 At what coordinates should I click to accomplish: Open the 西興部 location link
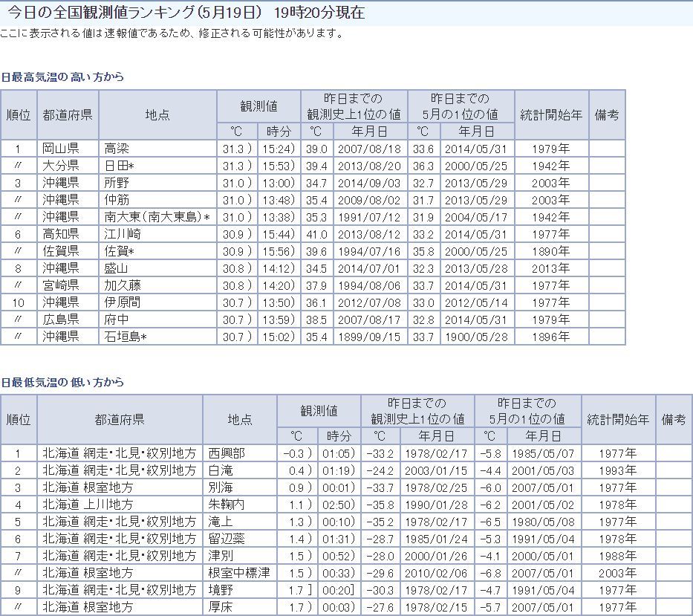pyautogui.click(x=225, y=453)
